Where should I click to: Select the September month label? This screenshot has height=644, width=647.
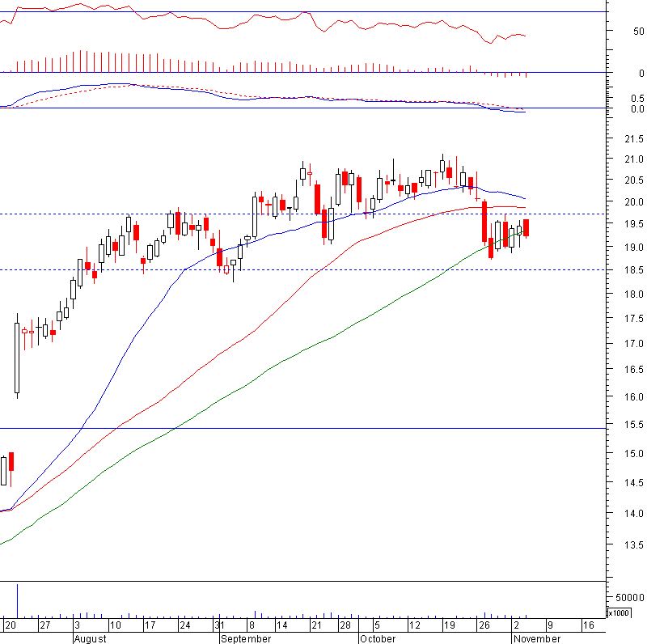246,639
